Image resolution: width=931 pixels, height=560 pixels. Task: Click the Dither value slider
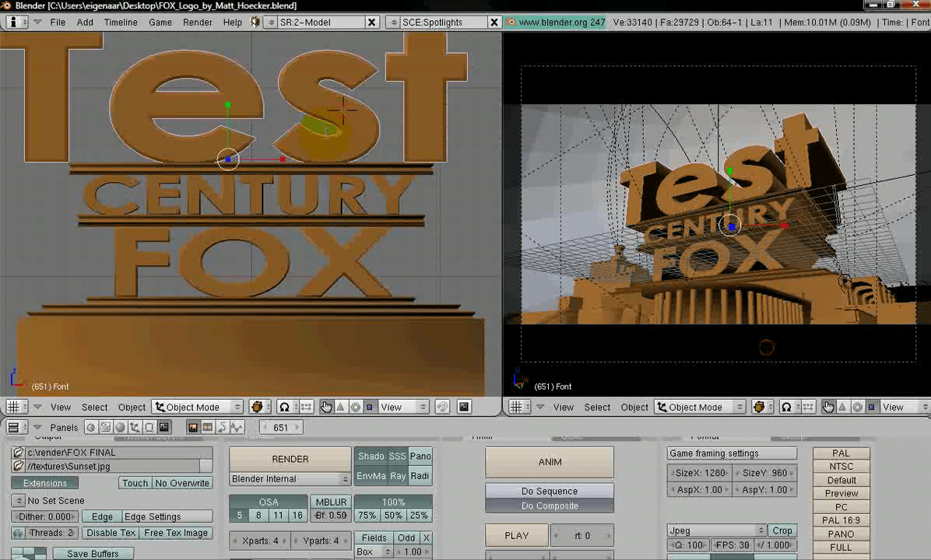(45, 516)
